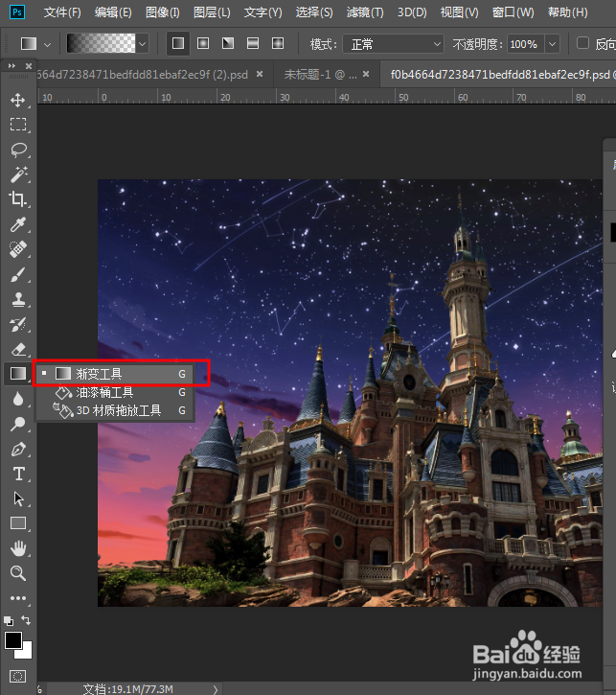The image size is (616, 695).
Task: Select the Move tool
Action: tap(17, 100)
